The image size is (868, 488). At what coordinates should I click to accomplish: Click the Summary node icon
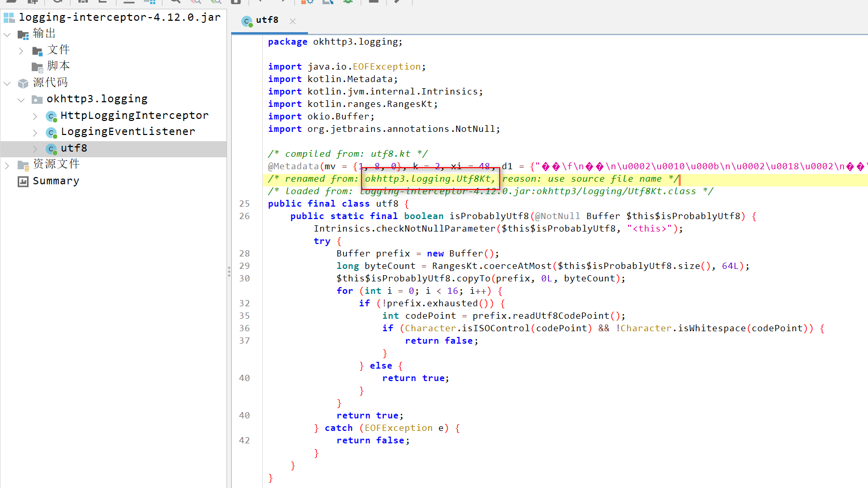pyautogui.click(x=23, y=181)
